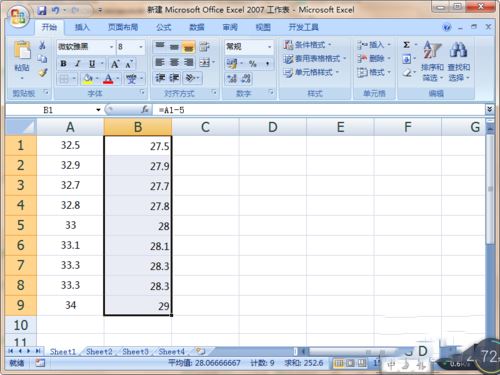Screen dimensions: 500x375
Task: Open Sheet2 worksheet tab
Action: click(x=99, y=351)
